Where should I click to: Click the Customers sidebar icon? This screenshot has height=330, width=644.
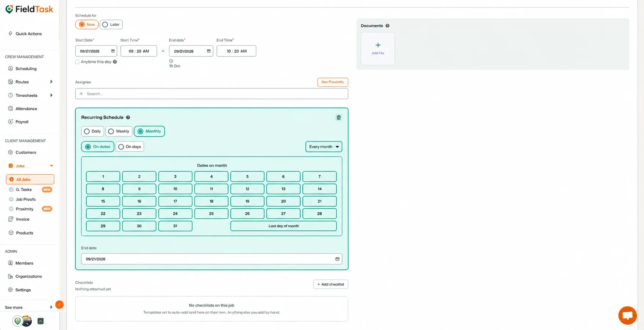tap(10, 152)
